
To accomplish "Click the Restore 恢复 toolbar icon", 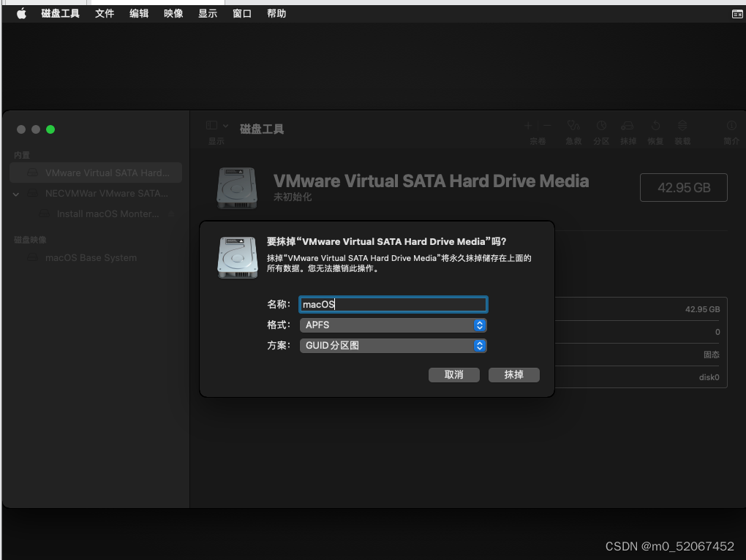I will point(655,126).
